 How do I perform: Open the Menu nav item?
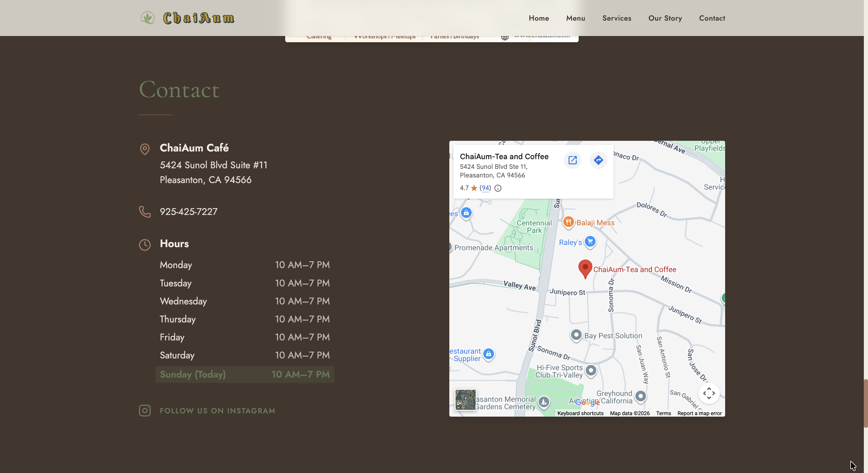tap(575, 18)
